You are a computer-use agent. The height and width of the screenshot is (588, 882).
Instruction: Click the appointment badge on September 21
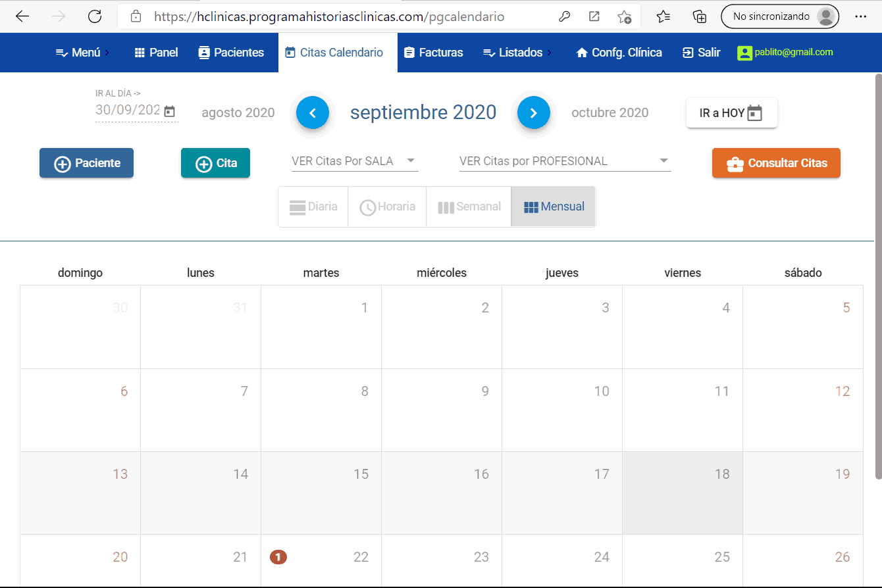point(278,556)
